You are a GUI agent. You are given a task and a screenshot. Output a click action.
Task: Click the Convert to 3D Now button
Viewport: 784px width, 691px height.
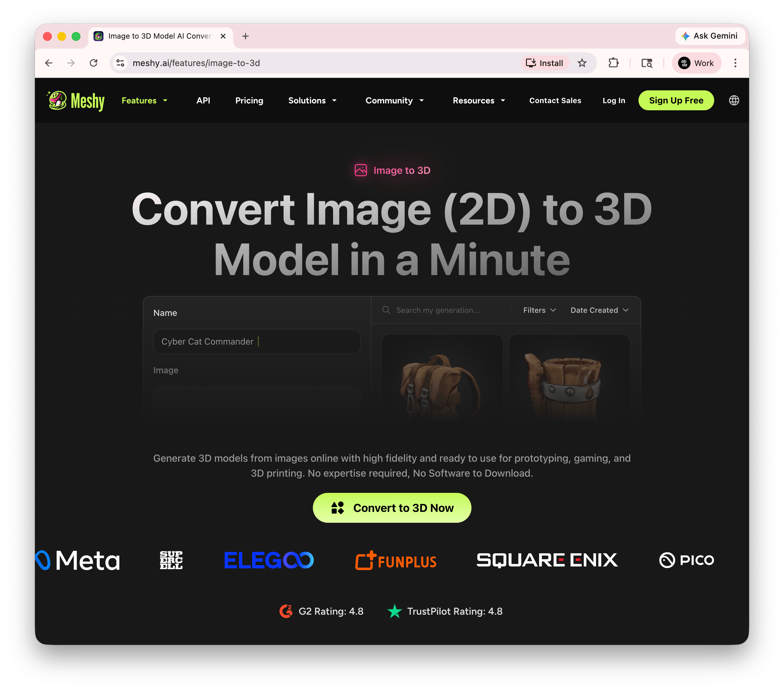coord(392,508)
